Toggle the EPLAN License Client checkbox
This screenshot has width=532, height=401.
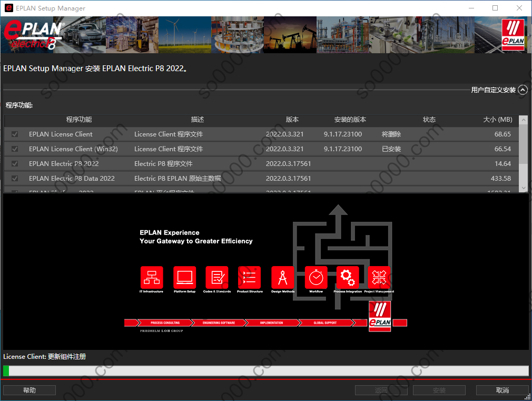pos(15,134)
